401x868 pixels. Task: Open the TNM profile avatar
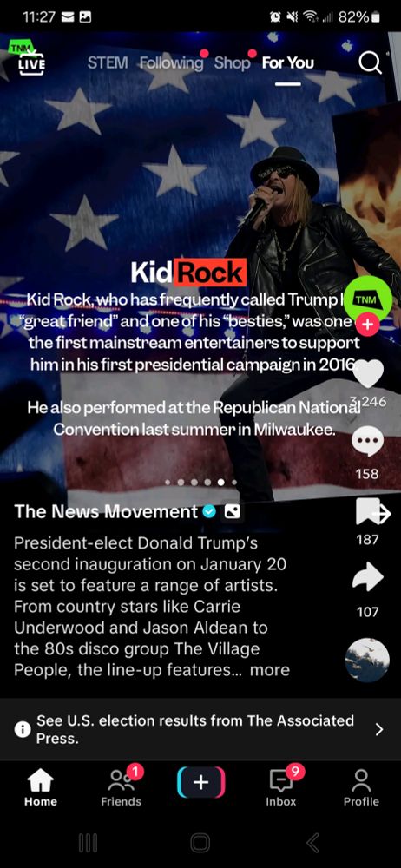pos(368,299)
